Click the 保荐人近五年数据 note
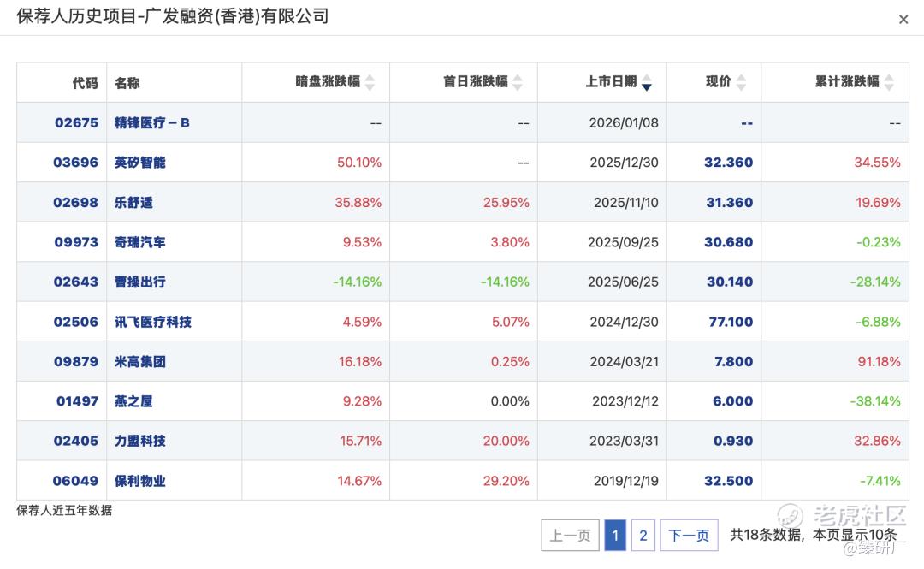Image resolution: width=924 pixels, height=569 pixels. click(x=64, y=510)
